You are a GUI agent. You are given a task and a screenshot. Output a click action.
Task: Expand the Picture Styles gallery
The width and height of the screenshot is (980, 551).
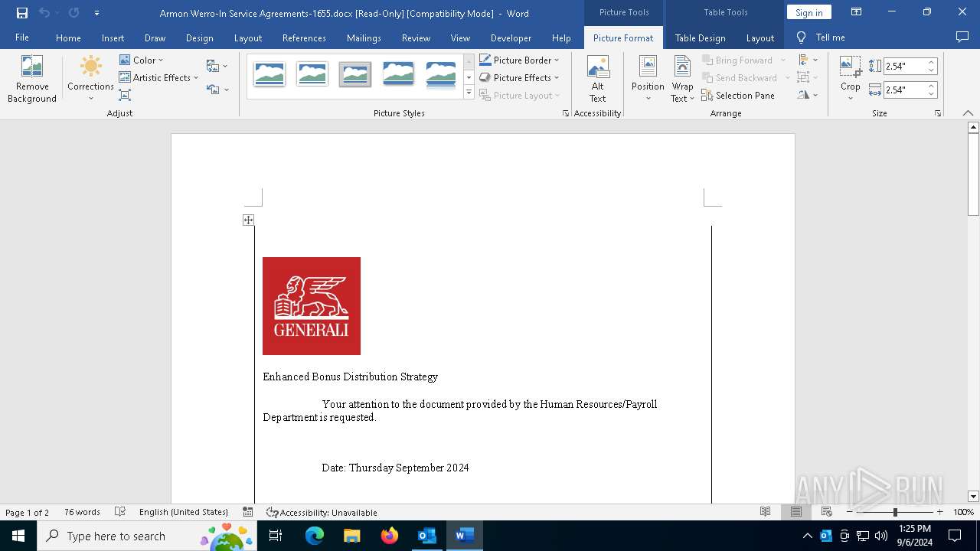(469, 93)
